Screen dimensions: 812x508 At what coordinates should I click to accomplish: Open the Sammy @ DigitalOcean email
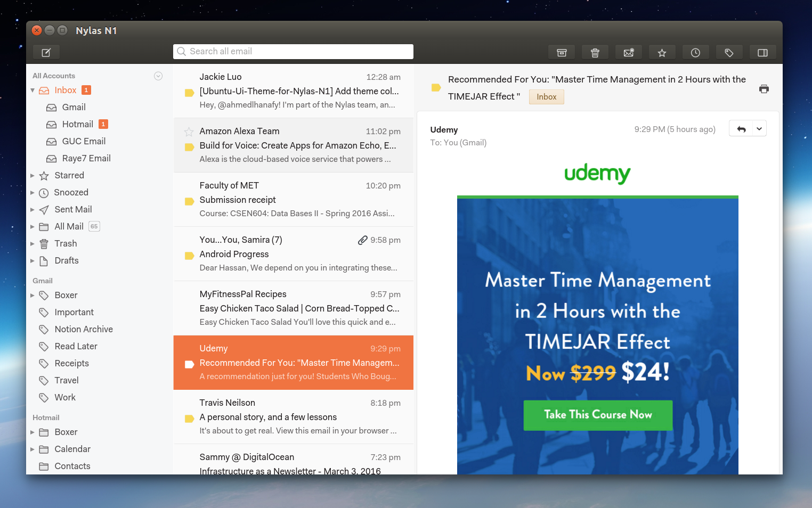pyautogui.click(x=294, y=460)
